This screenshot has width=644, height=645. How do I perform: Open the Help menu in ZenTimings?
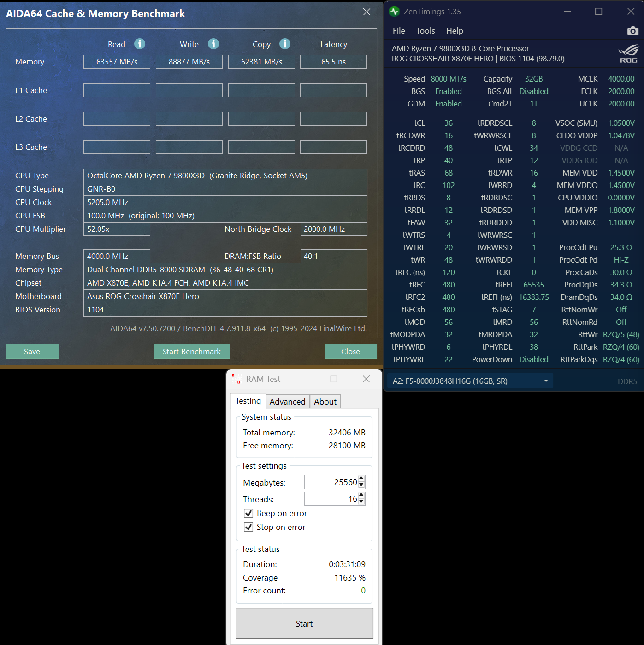tap(455, 31)
